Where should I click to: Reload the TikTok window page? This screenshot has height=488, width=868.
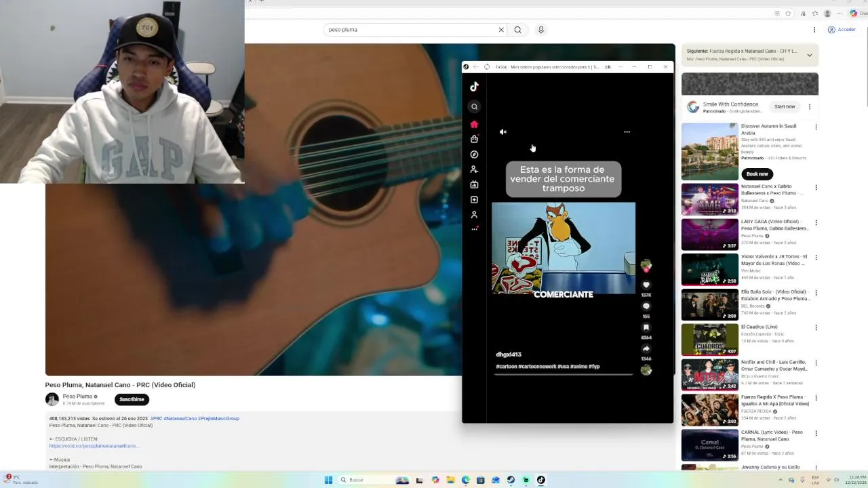(487, 67)
